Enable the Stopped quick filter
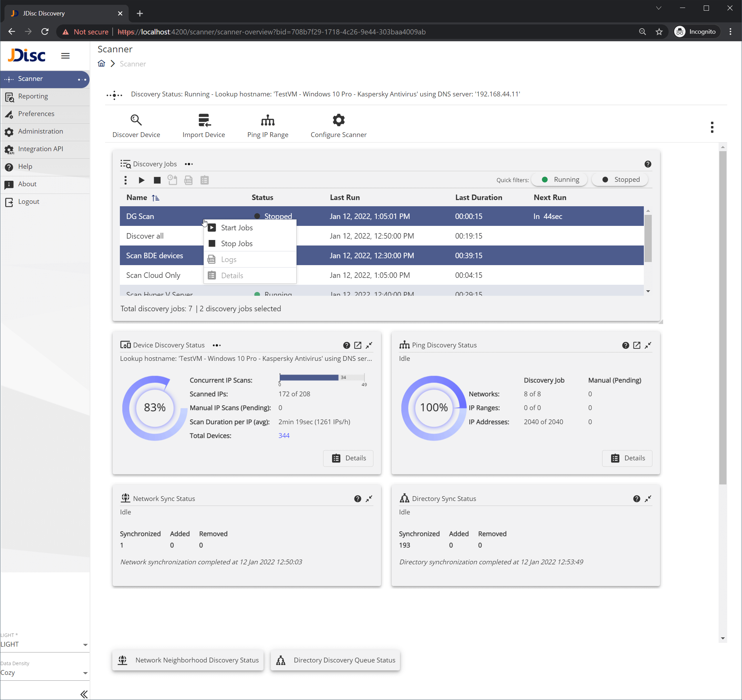Viewport: 742px width, 700px height. (620, 179)
